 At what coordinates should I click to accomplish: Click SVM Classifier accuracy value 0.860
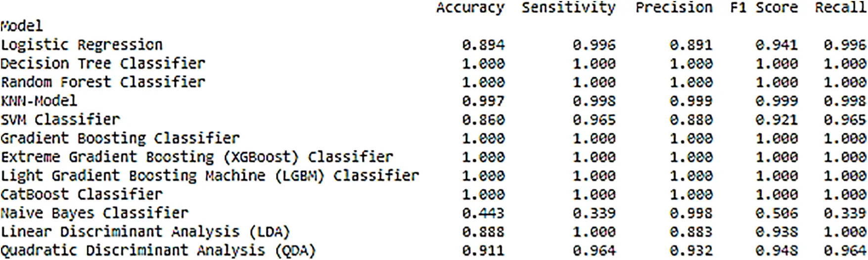click(x=484, y=120)
